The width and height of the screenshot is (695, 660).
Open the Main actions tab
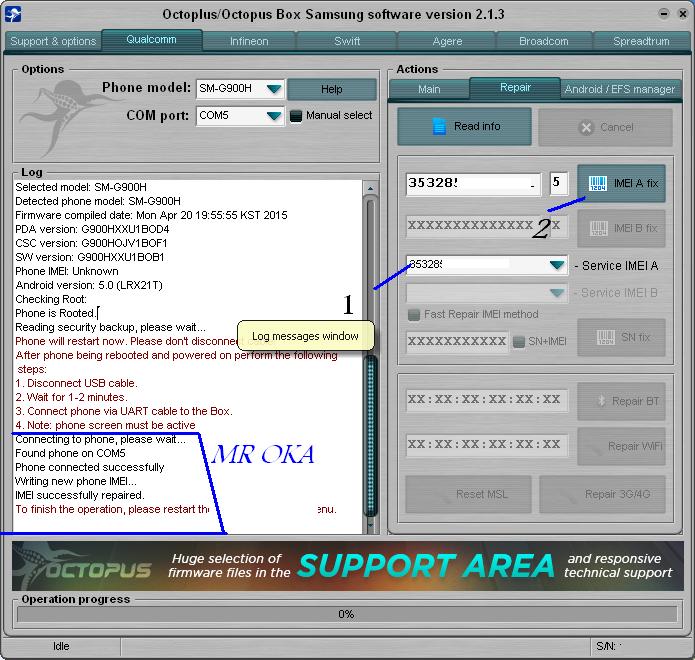pos(429,89)
